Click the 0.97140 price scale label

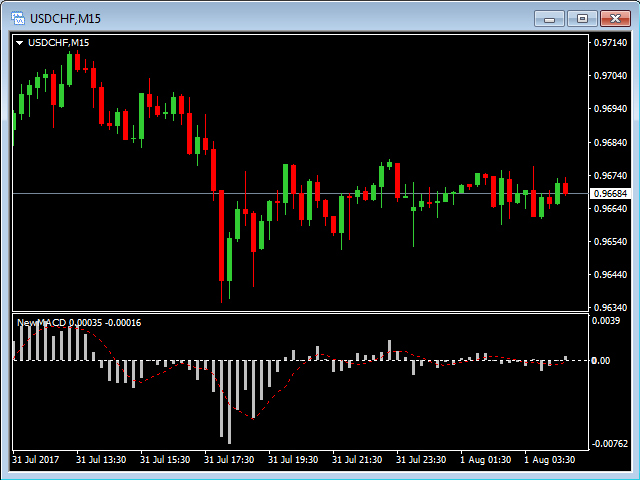pos(610,42)
